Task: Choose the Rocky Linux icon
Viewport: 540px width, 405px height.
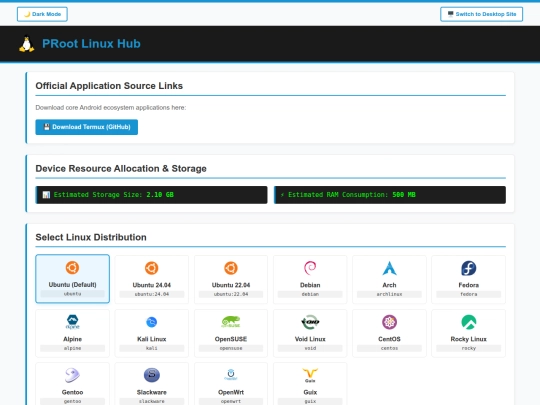Action: [468, 322]
